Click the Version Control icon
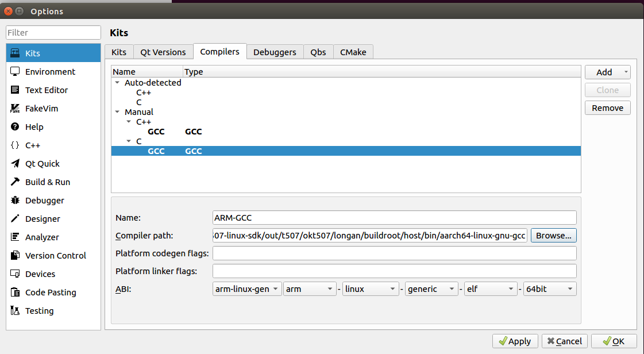644x354 pixels. tap(15, 255)
